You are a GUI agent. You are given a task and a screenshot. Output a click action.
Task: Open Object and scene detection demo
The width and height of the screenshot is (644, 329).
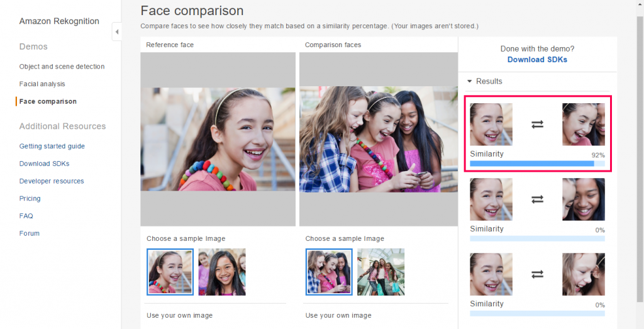click(62, 67)
